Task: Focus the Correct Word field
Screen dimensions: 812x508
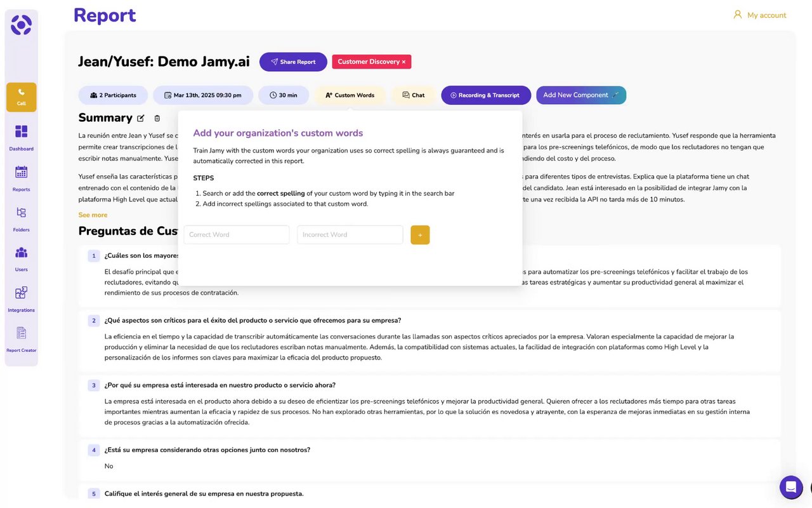Action: click(237, 235)
